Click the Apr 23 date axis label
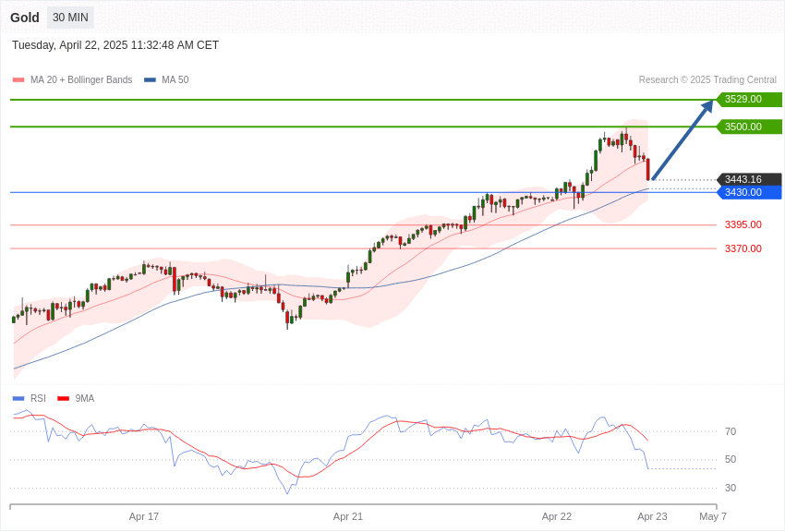The image size is (785, 532). (x=652, y=516)
